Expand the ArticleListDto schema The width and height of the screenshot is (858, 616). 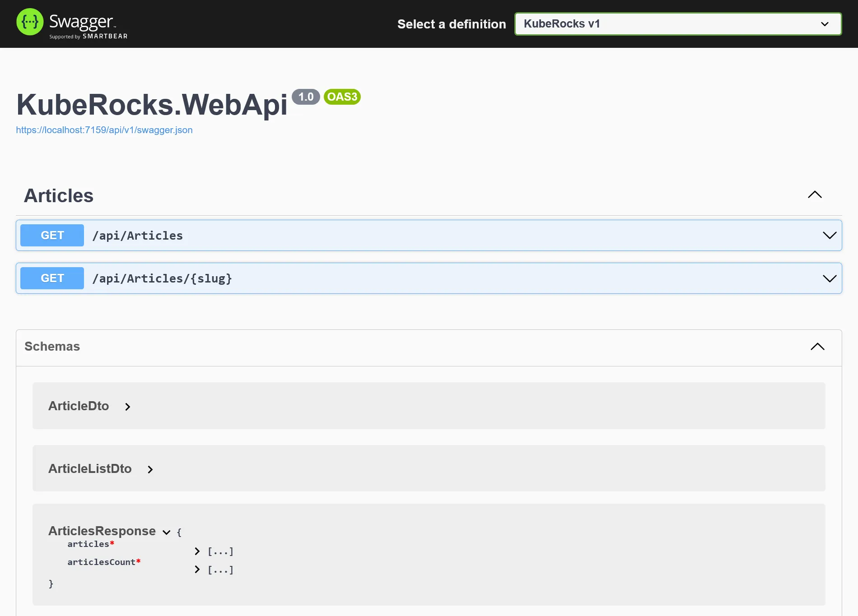150,469
